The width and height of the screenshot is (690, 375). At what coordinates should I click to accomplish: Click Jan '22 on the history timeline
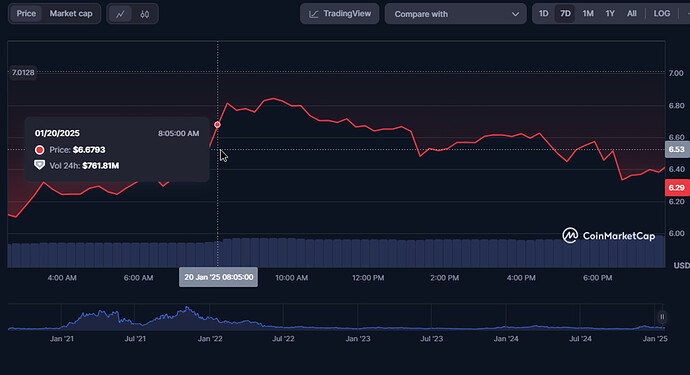pos(210,339)
